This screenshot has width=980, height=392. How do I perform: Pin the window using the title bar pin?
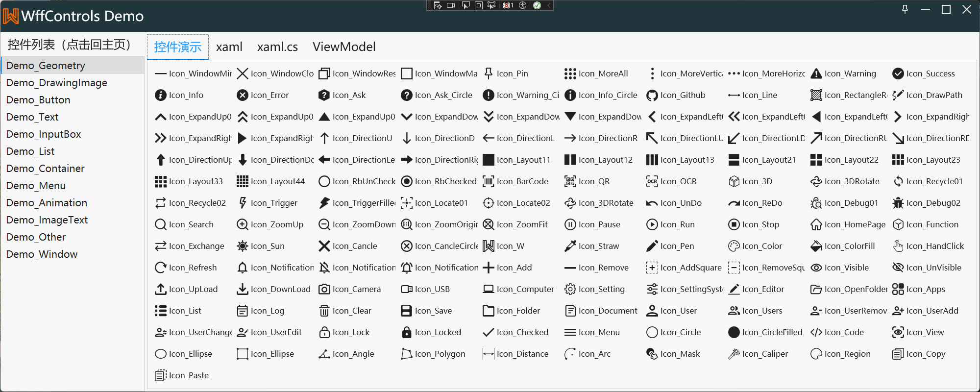(905, 9)
